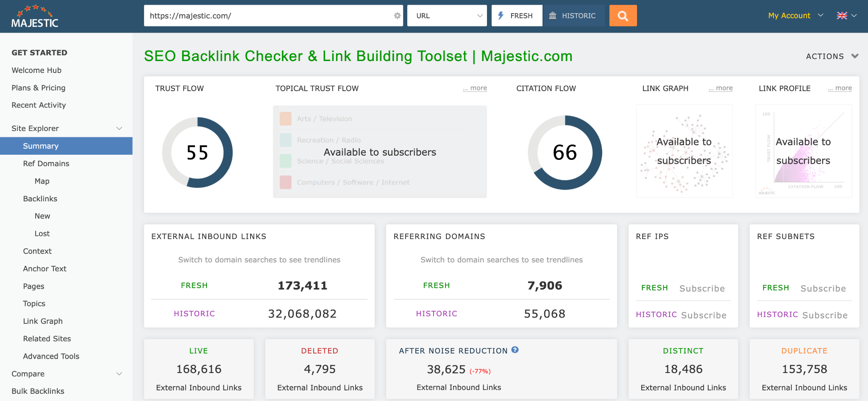Open Backlinks in the sidebar
Image resolution: width=868 pixels, height=401 pixels.
[x=40, y=199]
